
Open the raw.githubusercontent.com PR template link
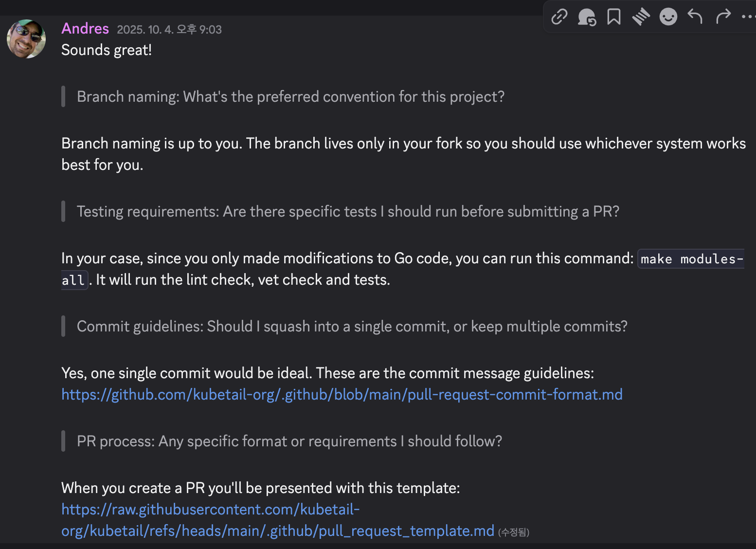coord(210,510)
